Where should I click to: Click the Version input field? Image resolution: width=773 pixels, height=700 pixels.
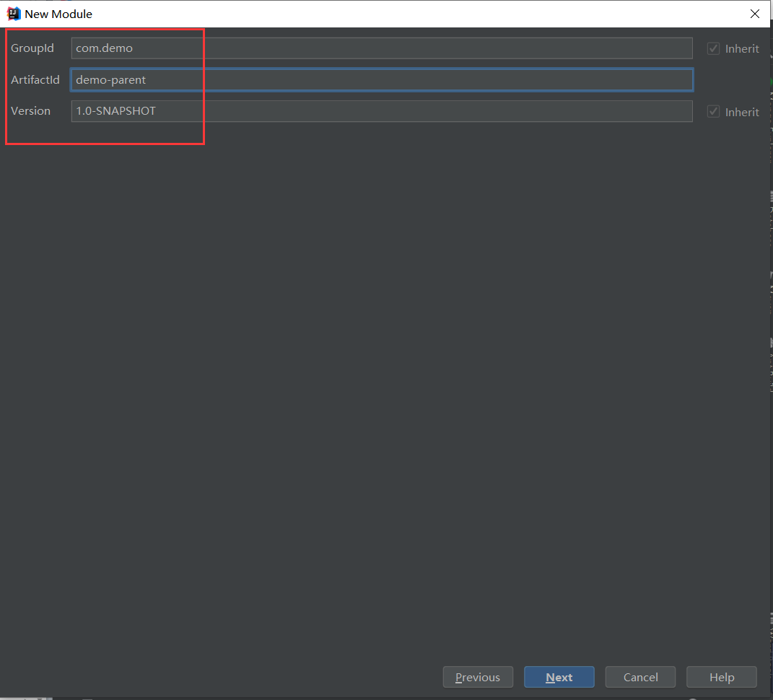pyautogui.click(x=382, y=111)
